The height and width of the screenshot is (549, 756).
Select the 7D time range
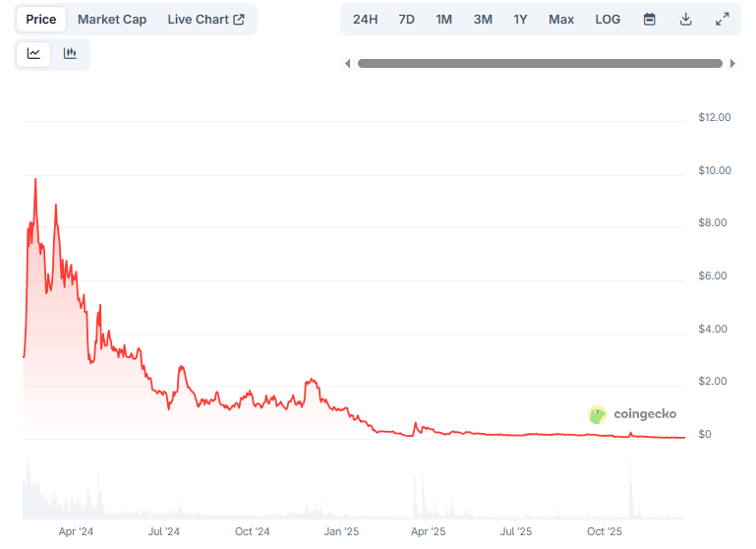coord(406,20)
